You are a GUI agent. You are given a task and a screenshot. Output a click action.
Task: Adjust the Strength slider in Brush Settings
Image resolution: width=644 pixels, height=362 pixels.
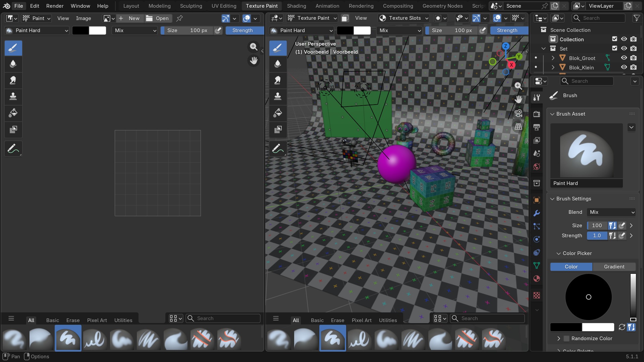(597, 236)
